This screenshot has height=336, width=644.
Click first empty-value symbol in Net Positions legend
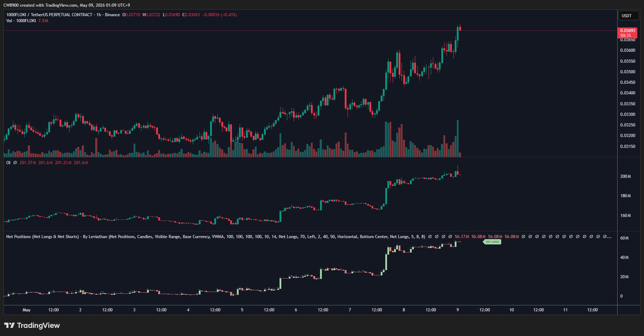tap(430, 237)
